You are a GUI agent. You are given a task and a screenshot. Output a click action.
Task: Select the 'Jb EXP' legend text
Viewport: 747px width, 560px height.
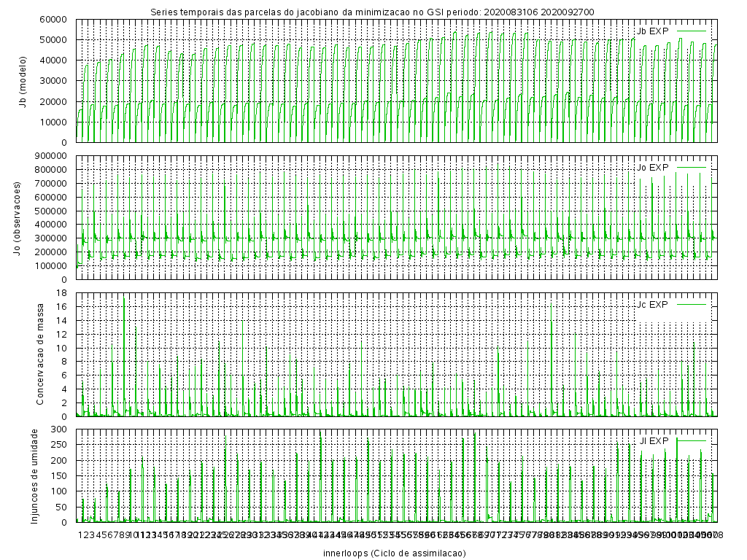[x=652, y=31]
